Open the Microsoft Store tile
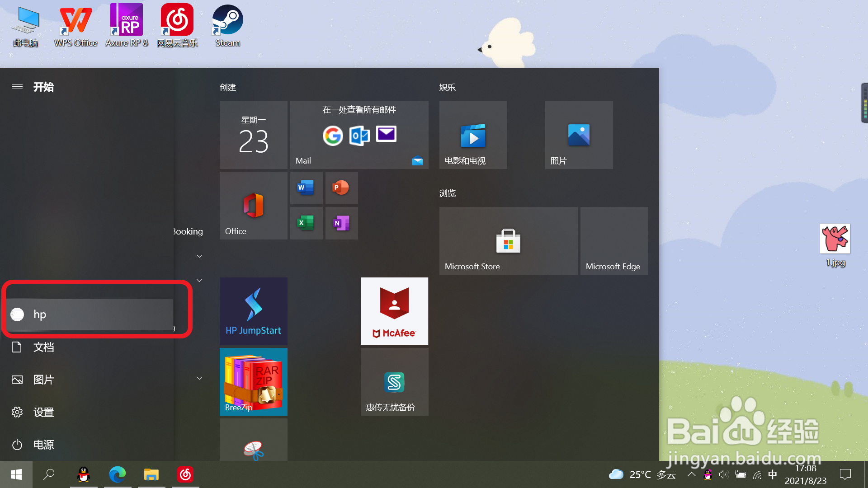Screen dimensions: 868x488 (508, 240)
